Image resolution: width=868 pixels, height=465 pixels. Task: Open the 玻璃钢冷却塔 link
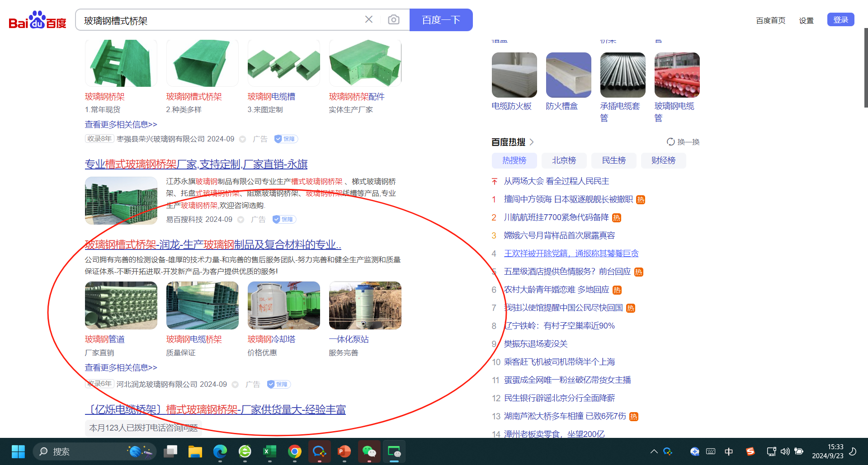tap(271, 339)
